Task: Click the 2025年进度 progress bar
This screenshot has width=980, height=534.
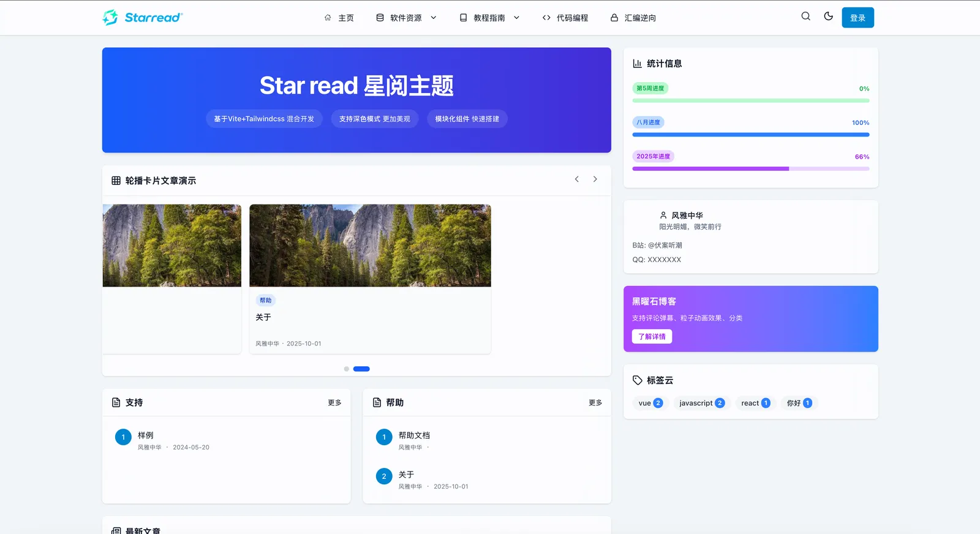Action: pos(750,168)
